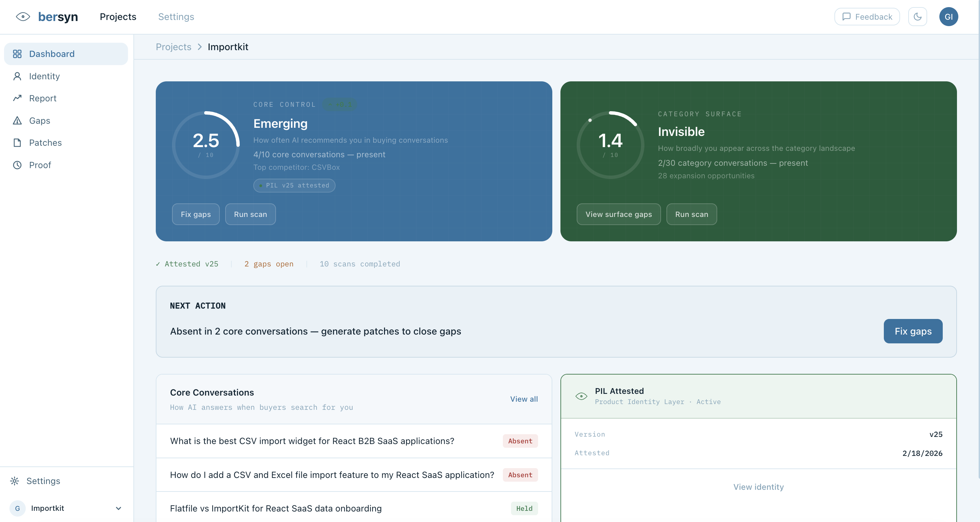Open the top Settings navigation tab
Viewport: 980px width, 522px height.
[176, 17]
